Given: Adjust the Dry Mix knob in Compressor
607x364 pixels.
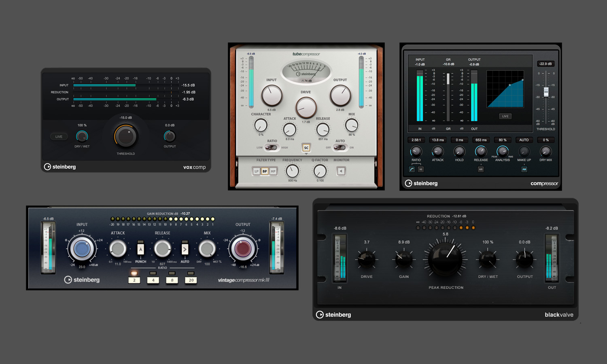Looking at the screenshot, I should 545,152.
